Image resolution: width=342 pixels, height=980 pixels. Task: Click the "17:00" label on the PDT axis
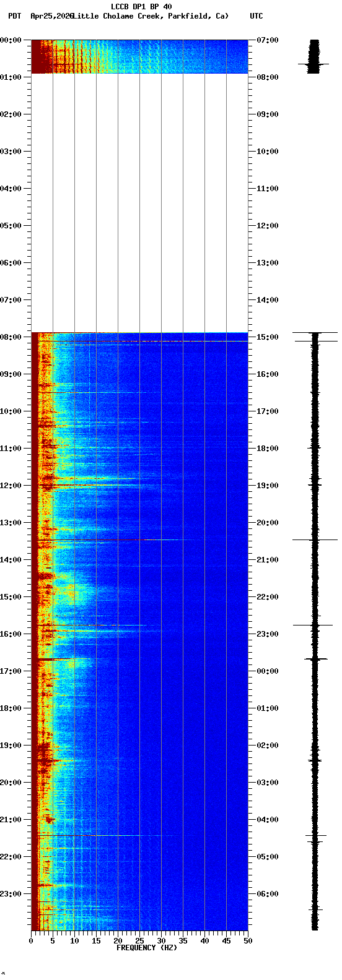12,671
